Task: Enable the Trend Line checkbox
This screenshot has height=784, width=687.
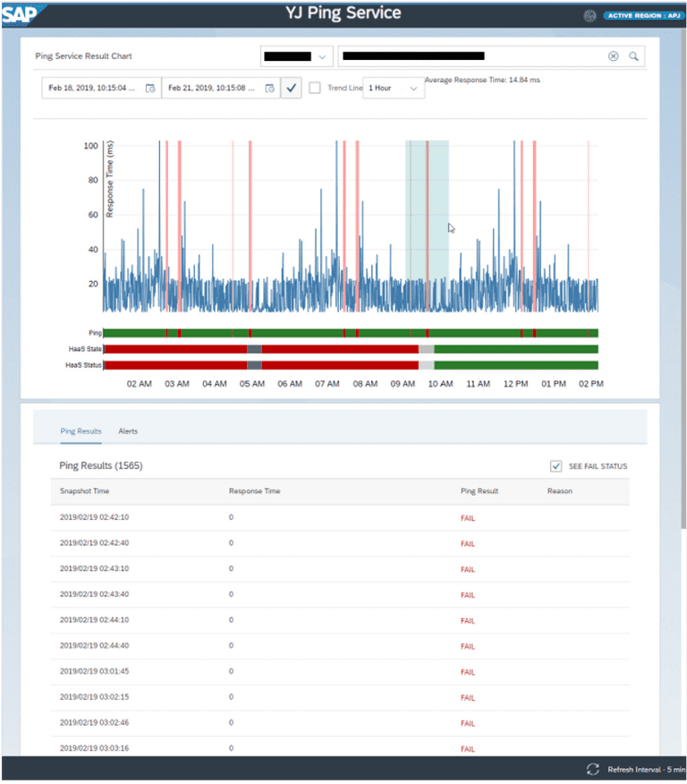Action: click(315, 89)
